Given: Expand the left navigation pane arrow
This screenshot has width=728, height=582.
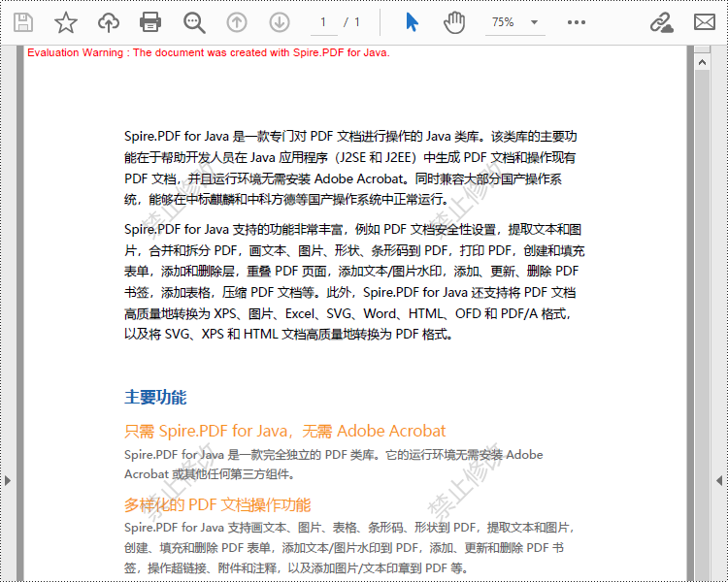Looking at the screenshot, I should pos(8,480).
